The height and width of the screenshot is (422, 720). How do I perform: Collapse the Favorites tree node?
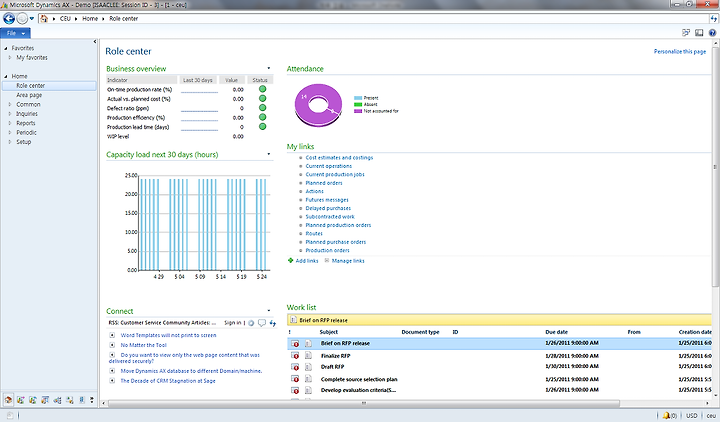coord(6,48)
